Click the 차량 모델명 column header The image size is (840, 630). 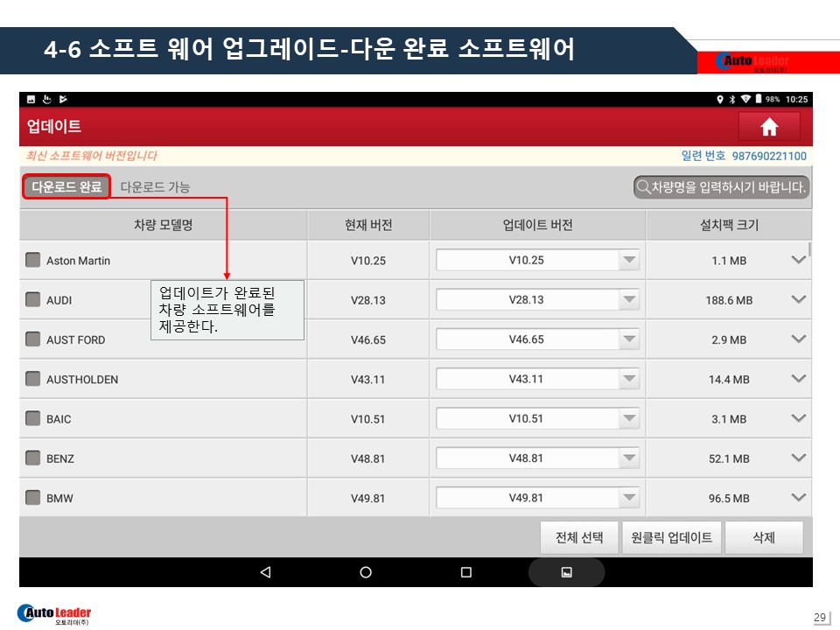point(163,225)
